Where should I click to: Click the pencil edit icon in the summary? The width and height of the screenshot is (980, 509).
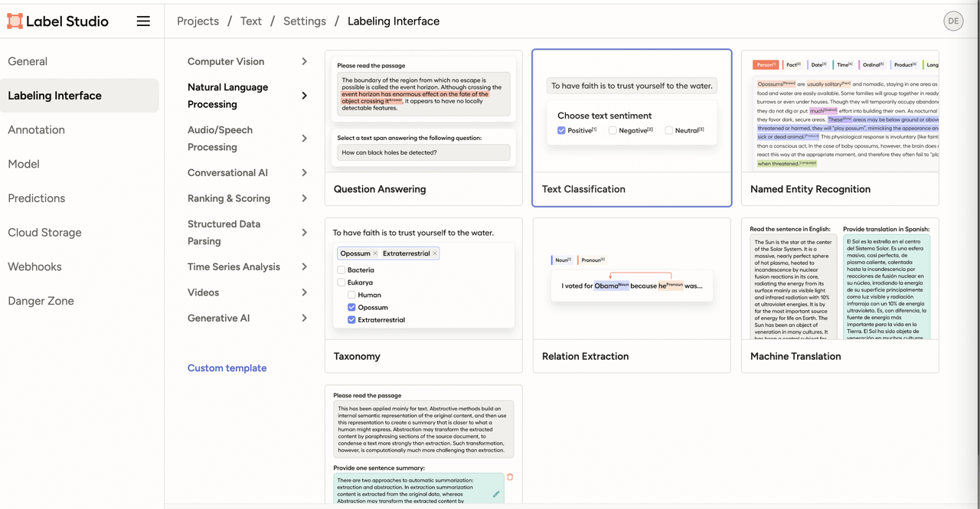[x=496, y=494]
